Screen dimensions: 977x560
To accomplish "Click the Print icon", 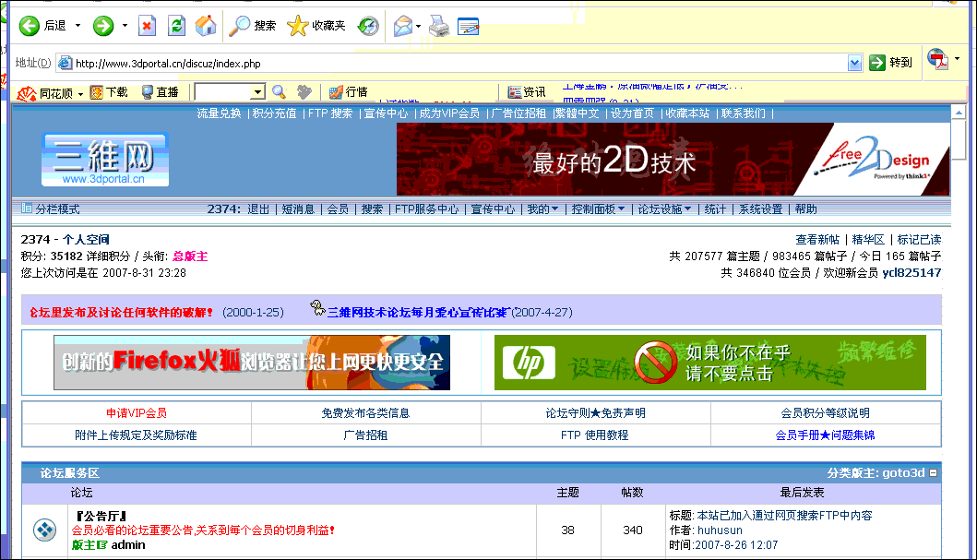I will coord(439,26).
